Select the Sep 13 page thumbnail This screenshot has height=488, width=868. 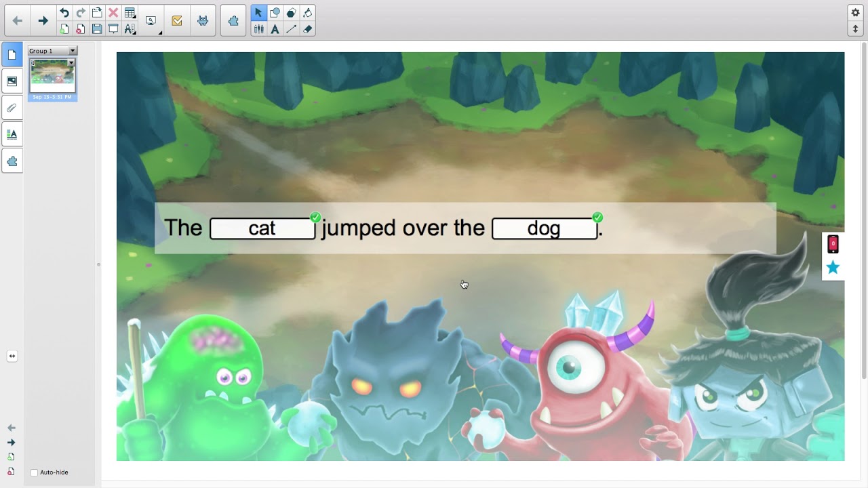52,79
